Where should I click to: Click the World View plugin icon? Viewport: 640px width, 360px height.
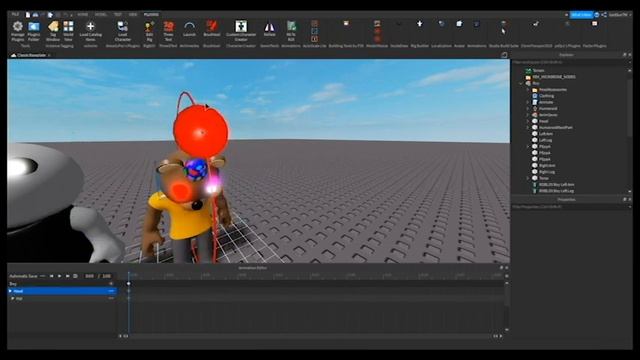[68, 27]
